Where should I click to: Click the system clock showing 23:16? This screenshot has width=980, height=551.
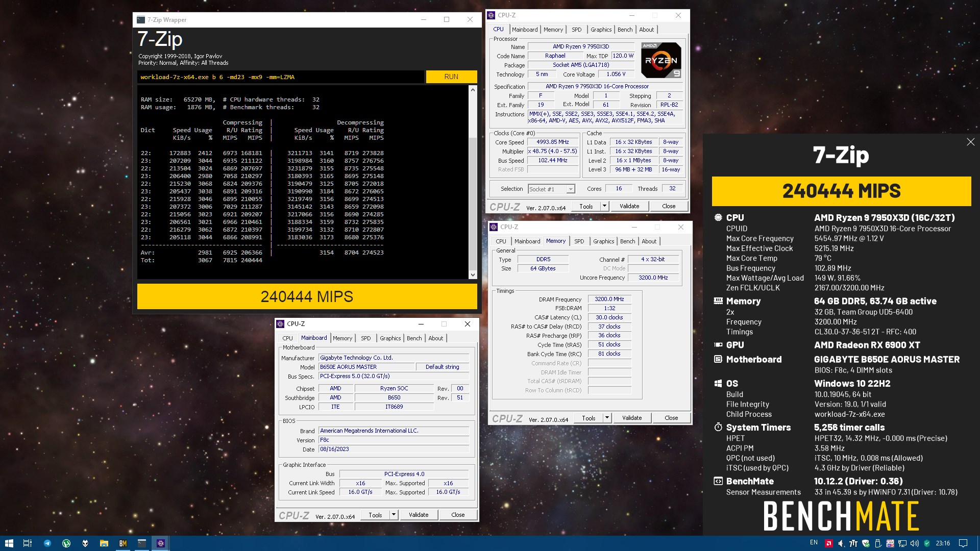(943, 543)
